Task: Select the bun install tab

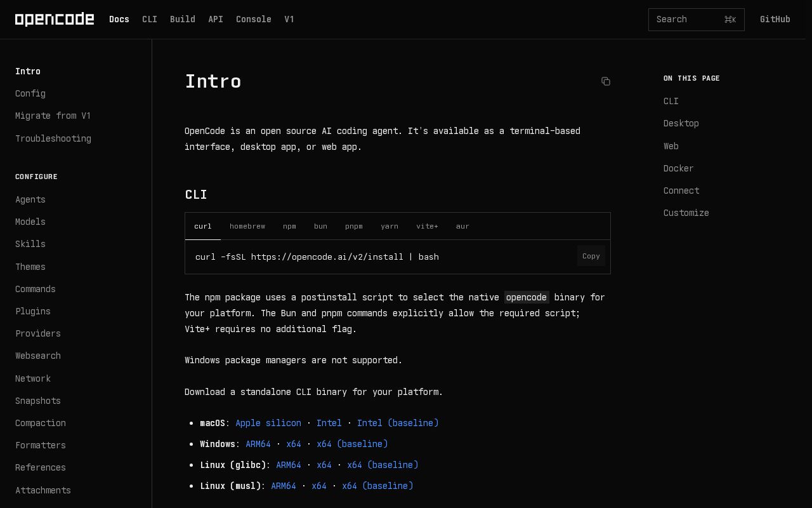Action: click(x=320, y=226)
